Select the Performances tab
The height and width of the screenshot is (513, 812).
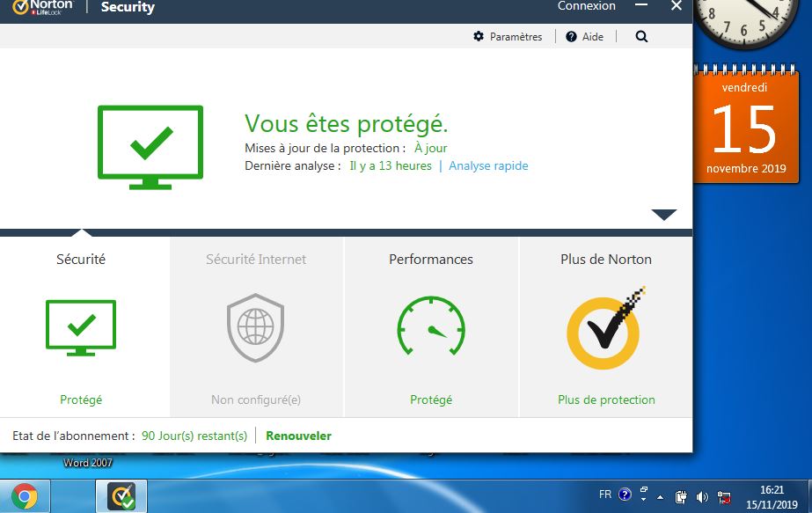[431, 327]
